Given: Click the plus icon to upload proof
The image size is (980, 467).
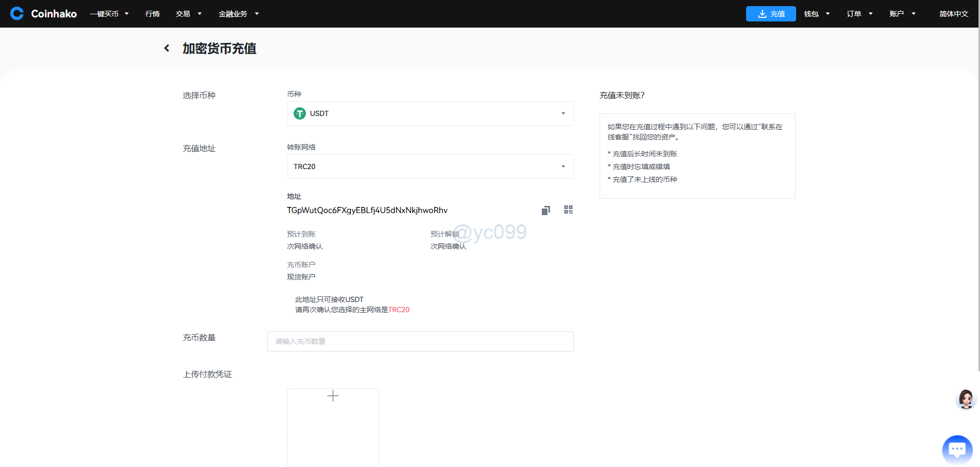Looking at the screenshot, I should point(333,396).
